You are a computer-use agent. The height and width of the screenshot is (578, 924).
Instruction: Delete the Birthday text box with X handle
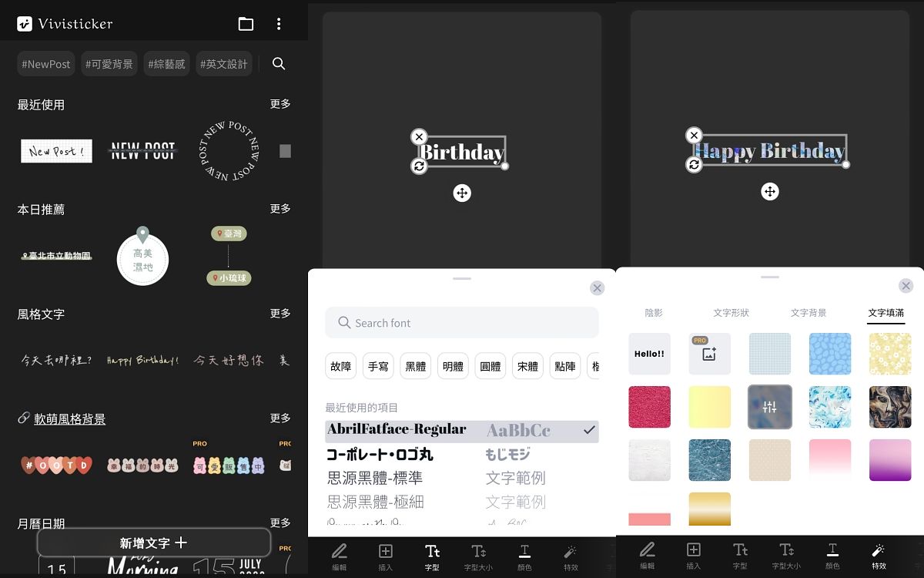(419, 137)
